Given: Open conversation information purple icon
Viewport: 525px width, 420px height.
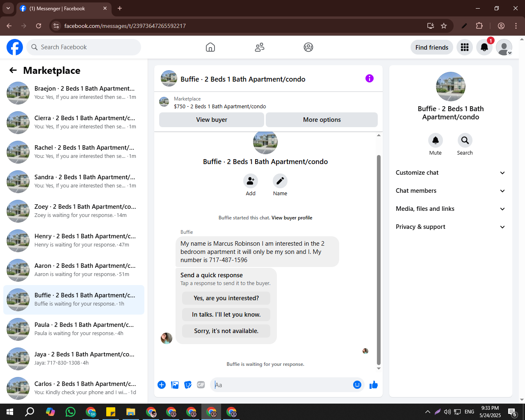Looking at the screenshot, I should coord(370,78).
